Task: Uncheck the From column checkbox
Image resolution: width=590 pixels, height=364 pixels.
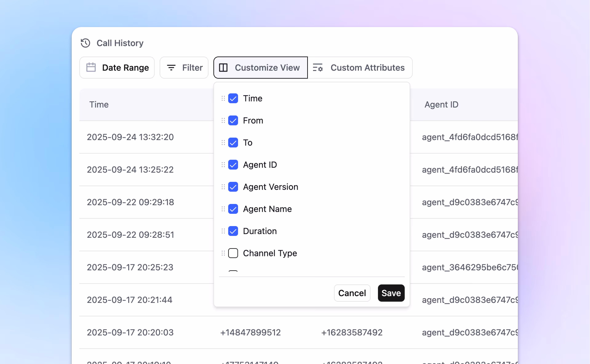Action: click(x=233, y=120)
